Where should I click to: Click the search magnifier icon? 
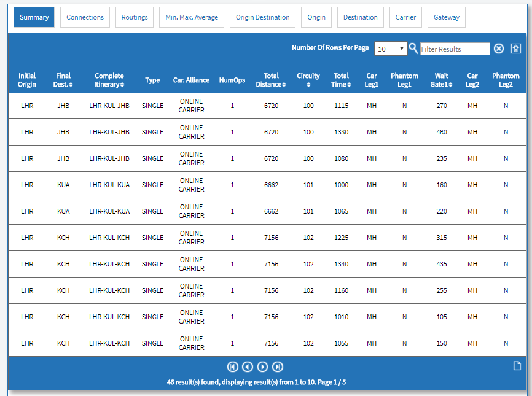pyautogui.click(x=413, y=49)
